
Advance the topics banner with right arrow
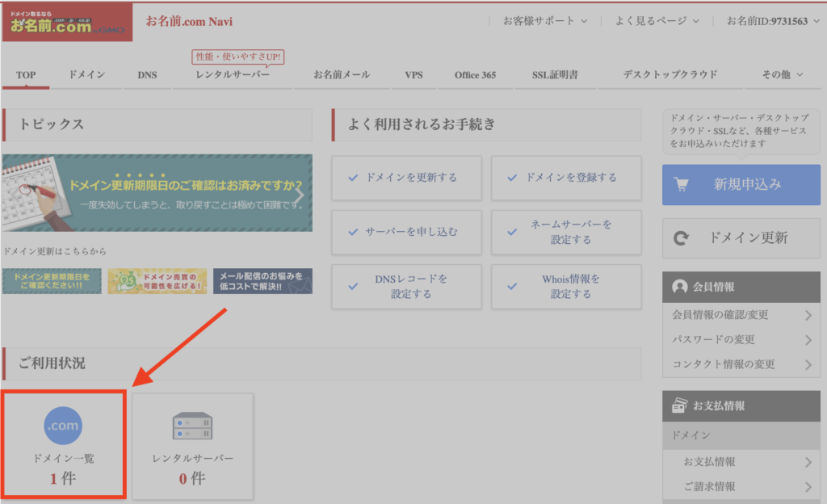coord(300,194)
